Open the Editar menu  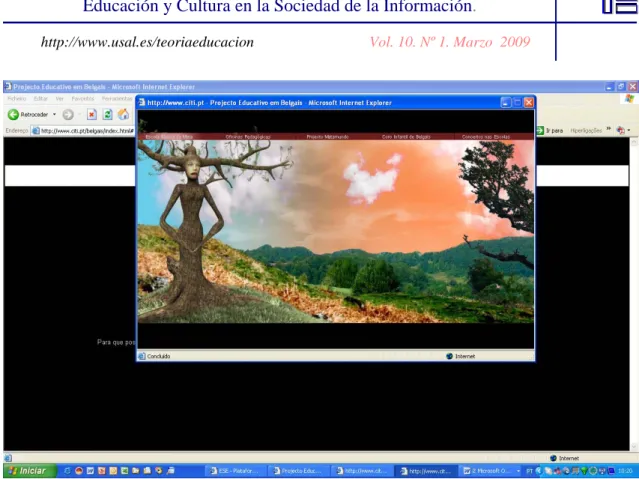41,99
